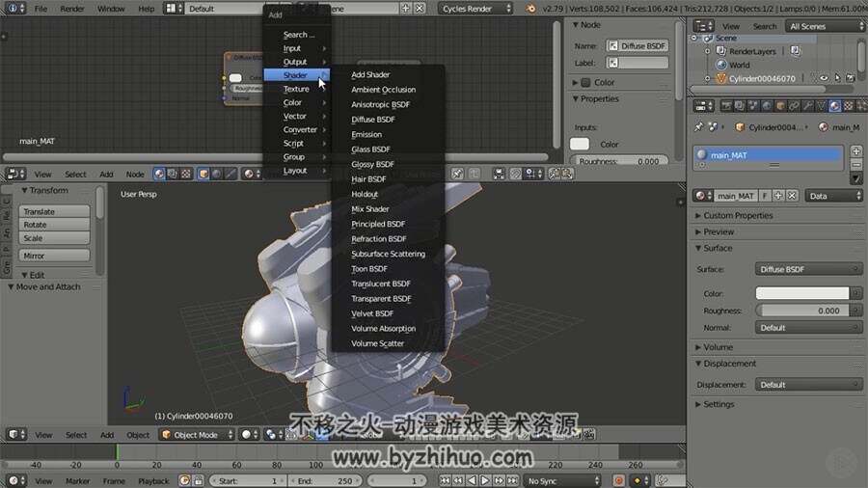
Task: Choose Glossy BSDF from Shader submenu
Action: 372,164
